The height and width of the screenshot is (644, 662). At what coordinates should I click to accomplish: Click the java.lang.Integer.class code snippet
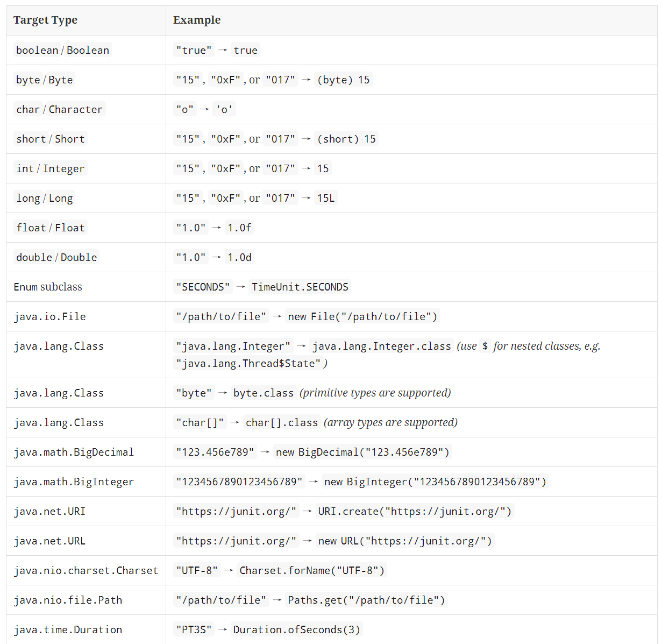point(381,346)
